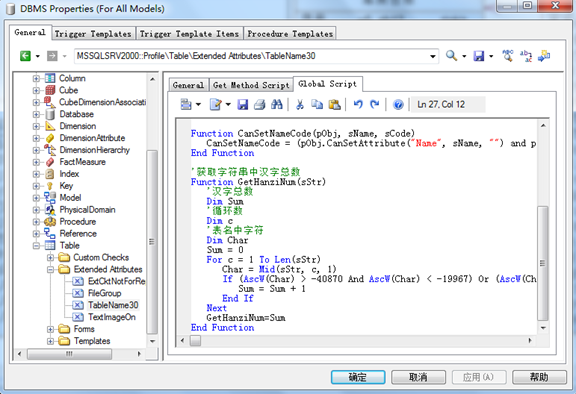Click inside the path input field

pos(252,56)
